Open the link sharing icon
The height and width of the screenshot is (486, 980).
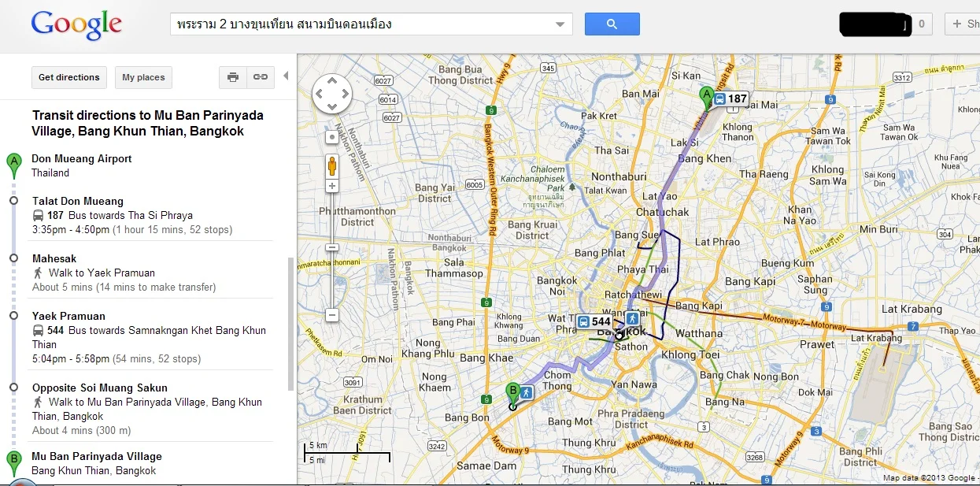click(x=261, y=77)
